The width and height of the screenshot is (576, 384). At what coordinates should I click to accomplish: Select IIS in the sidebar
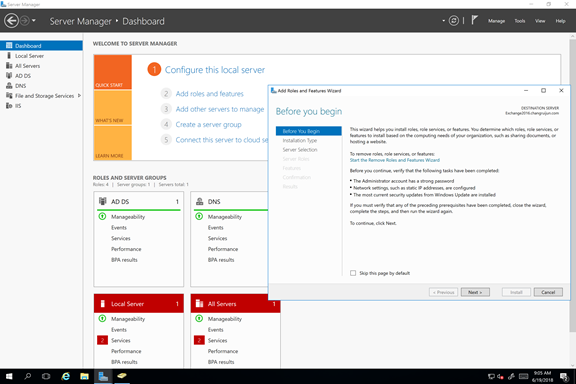[41, 106]
